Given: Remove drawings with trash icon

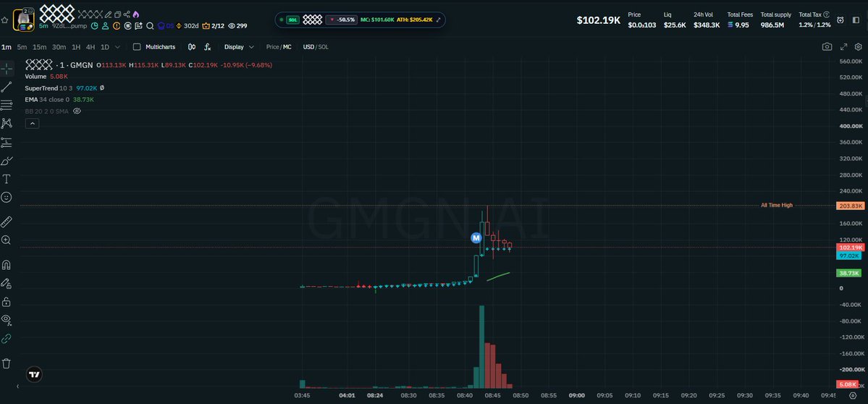Looking at the screenshot, I should click(x=7, y=363).
